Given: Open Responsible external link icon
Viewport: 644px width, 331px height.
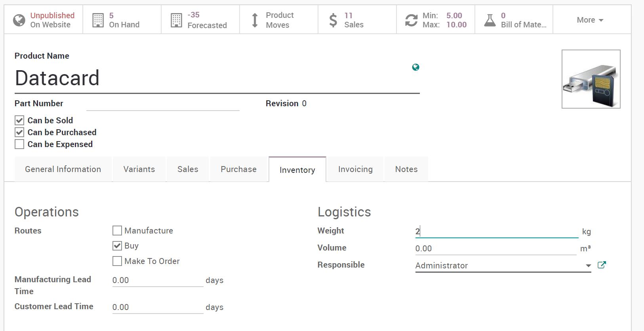Looking at the screenshot, I should pyautogui.click(x=602, y=265).
